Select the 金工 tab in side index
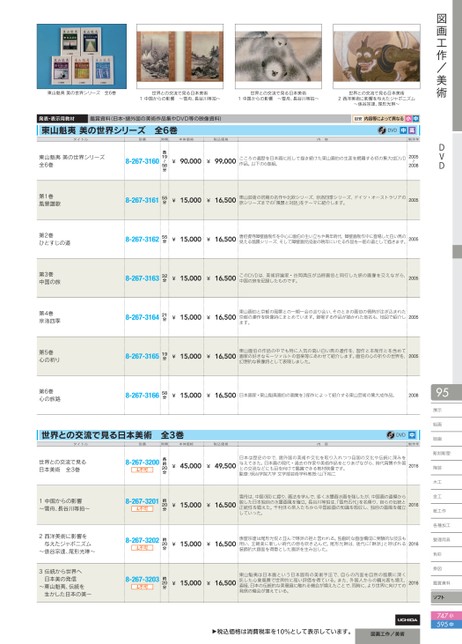 (x=446, y=497)
